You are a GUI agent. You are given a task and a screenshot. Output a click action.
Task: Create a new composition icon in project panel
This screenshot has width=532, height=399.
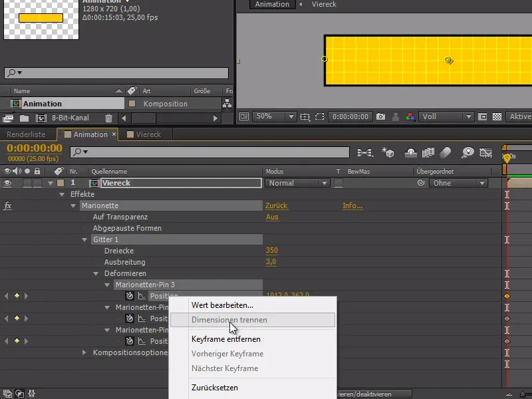click(41, 118)
